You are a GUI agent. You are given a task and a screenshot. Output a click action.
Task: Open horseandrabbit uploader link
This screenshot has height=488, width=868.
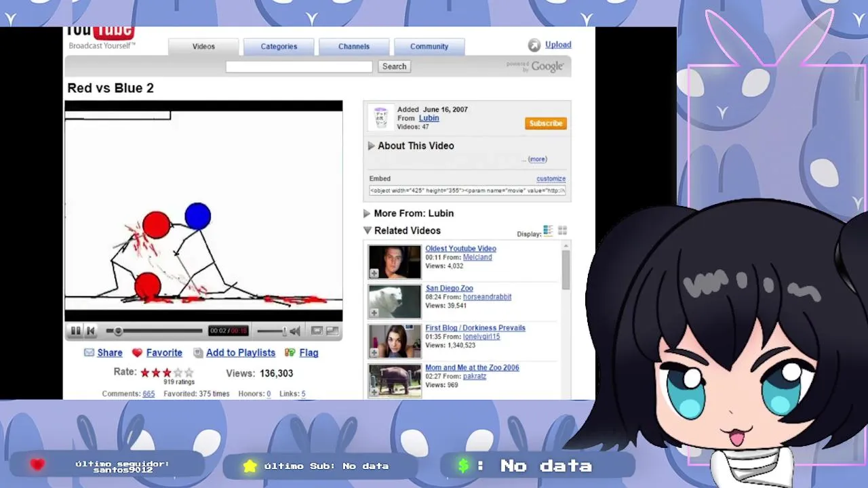[487, 297]
